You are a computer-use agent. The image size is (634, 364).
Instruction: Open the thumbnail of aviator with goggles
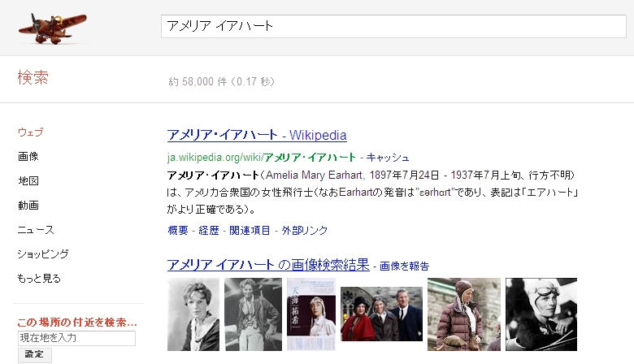click(541, 314)
